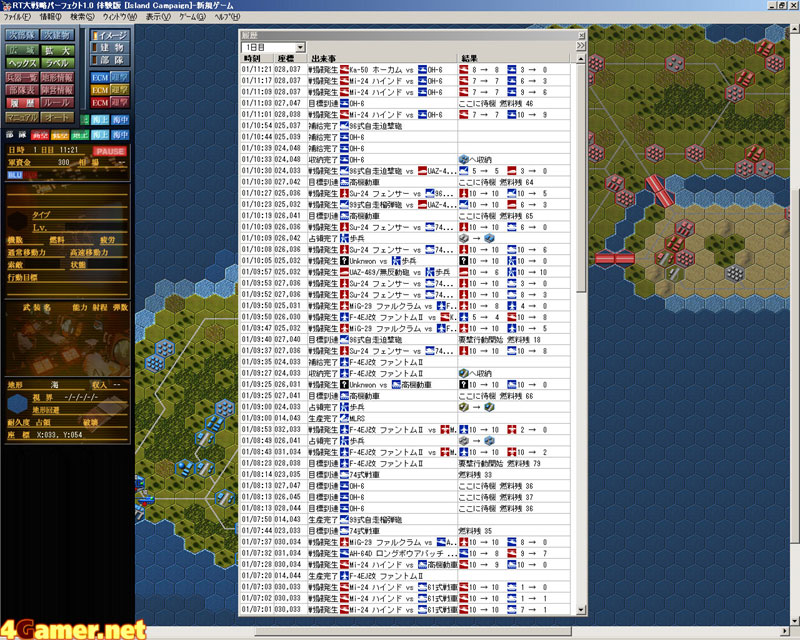
Task: Click the blue OH-6 icon in the 01/11:03 row
Action: [x=344, y=103]
